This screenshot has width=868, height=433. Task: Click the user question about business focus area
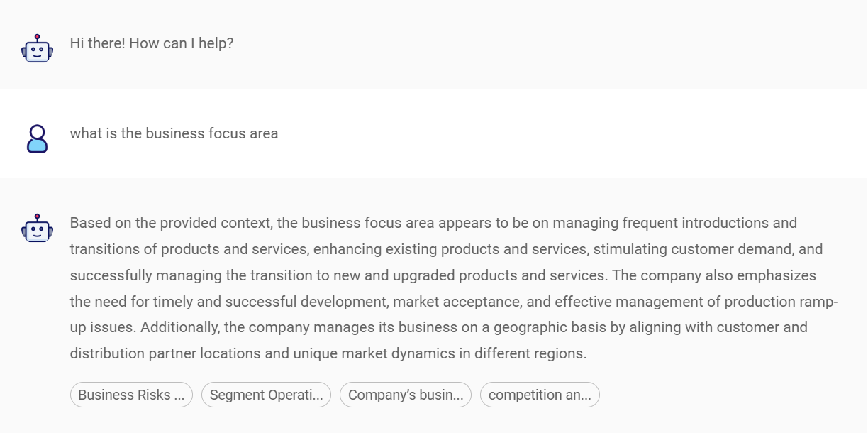[x=174, y=133]
